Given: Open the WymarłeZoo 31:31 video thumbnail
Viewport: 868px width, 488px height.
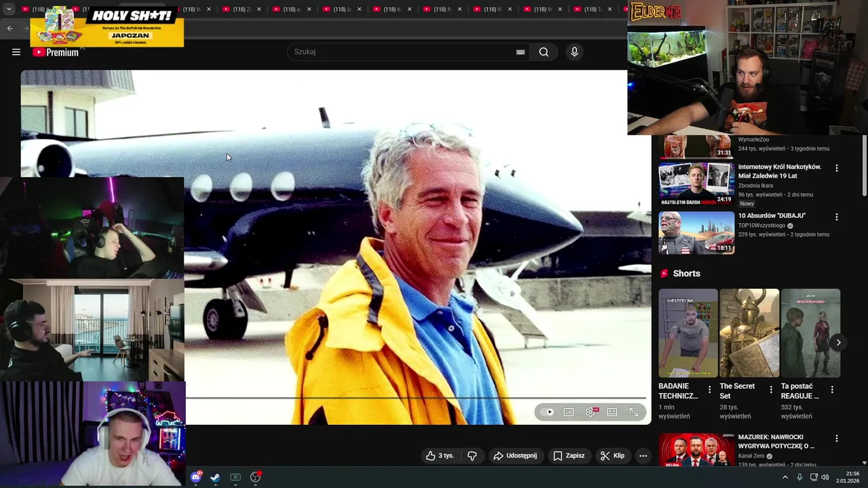Looking at the screenshot, I should 696,146.
